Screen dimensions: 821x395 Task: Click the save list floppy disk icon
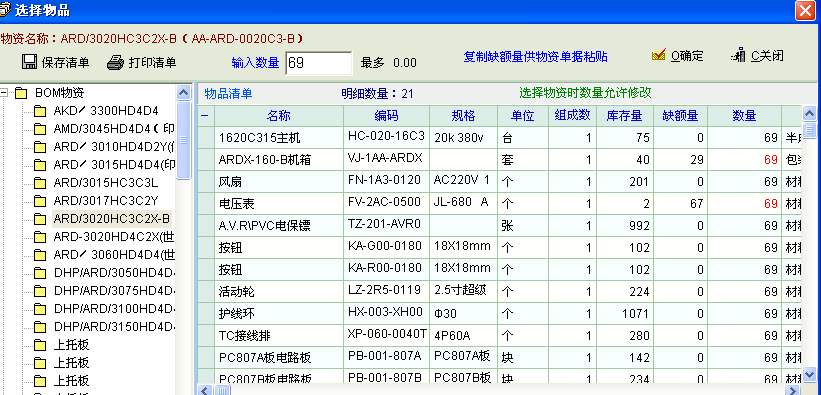pos(29,62)
